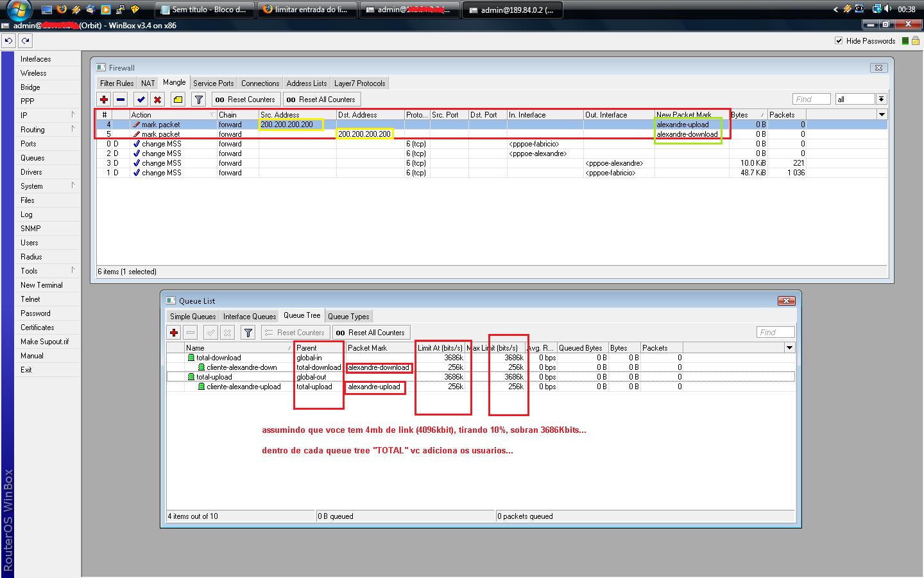Switch to the Simple Queues tab
The height and width of the screenshot is (578, 924).
coord(193,317)
